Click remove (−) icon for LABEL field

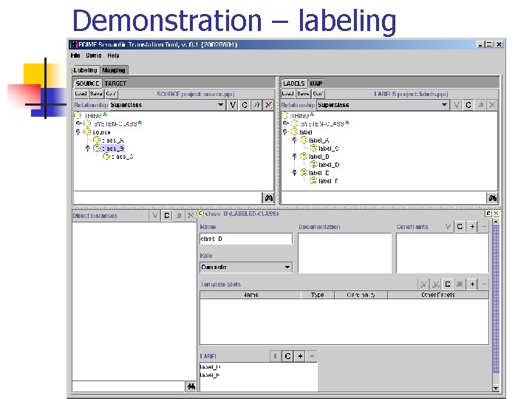coord(312,356)
